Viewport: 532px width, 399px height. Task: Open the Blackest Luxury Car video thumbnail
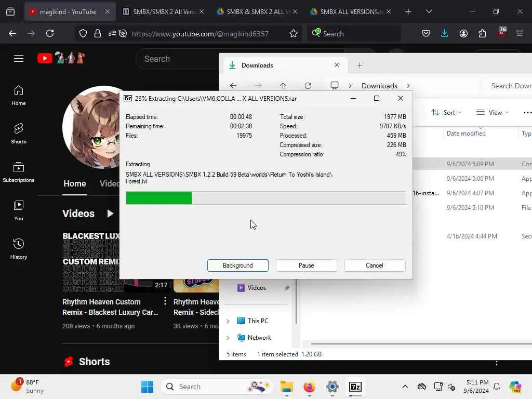point(115,262)
